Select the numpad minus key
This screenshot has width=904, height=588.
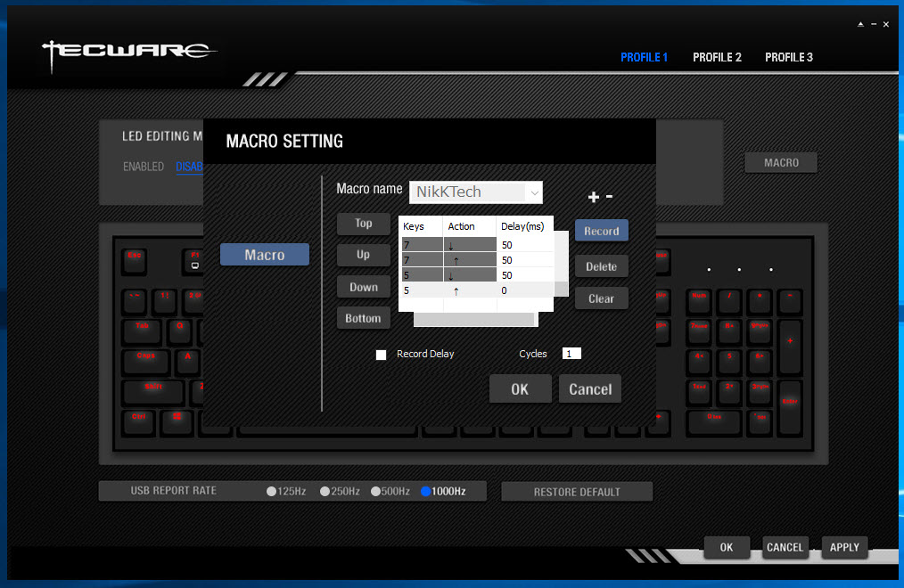[790, 302]
